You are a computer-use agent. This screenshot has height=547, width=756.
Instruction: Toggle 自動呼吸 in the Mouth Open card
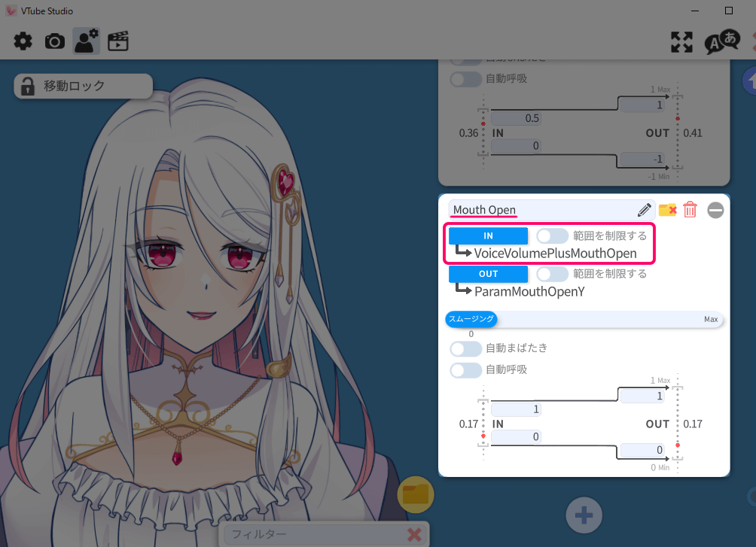(x=466, y=370)
